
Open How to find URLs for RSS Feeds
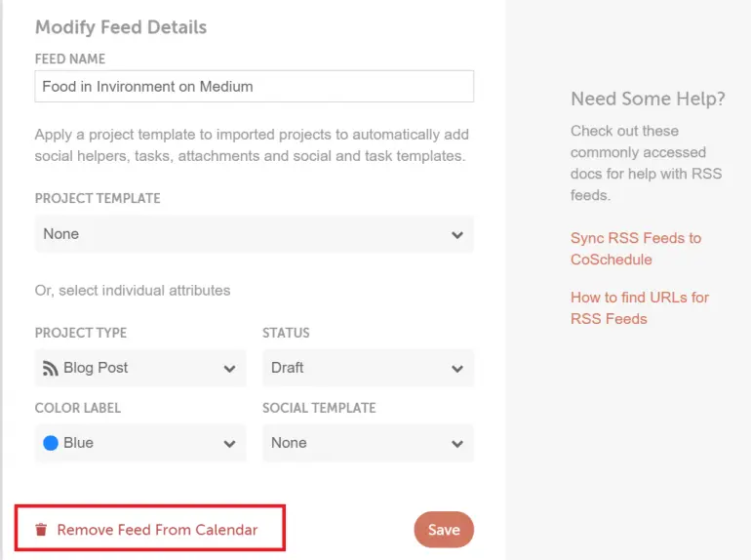tap(640, 308)
